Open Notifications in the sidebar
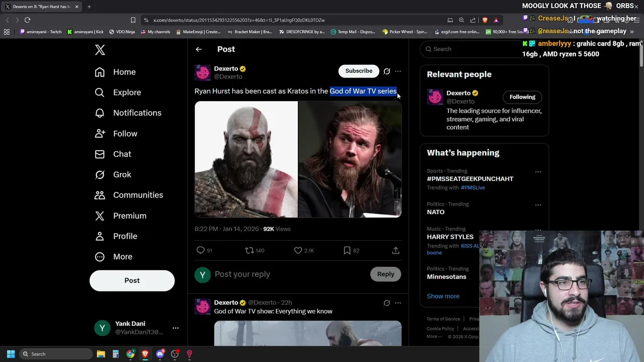The width and height of the screenshot is (644, 362). click(128, 113)
